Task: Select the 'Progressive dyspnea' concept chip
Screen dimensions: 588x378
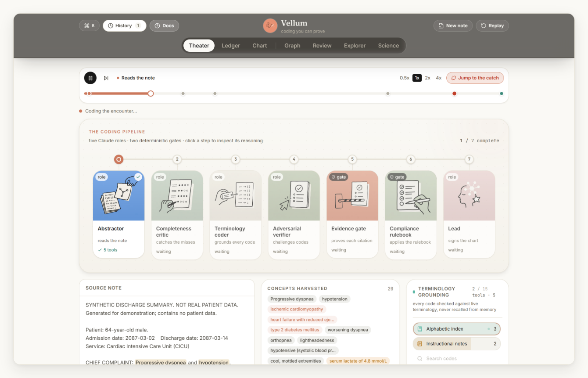Action: point(292,299)
